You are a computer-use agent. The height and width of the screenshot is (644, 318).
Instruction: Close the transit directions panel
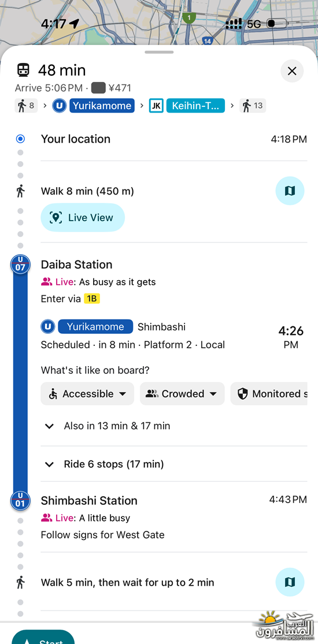point(291,71)
